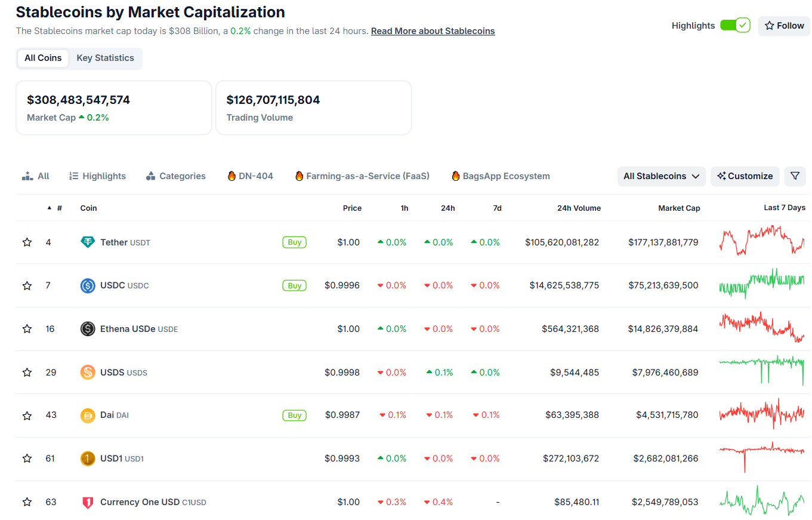Open the All Stablecoins dropdown
The image size is (812, 520).
661,176
